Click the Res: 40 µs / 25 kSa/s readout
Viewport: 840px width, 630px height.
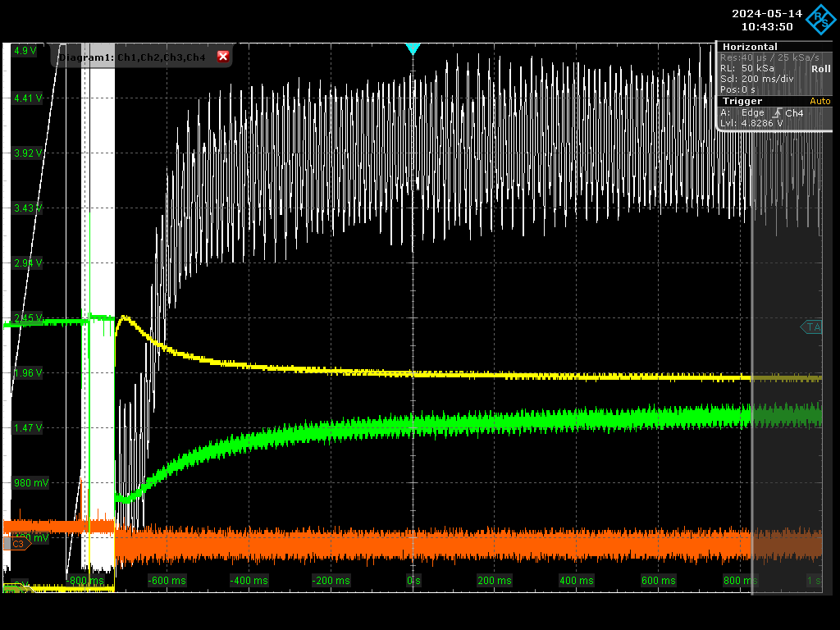pyautogui.click(x=769, y=57)
